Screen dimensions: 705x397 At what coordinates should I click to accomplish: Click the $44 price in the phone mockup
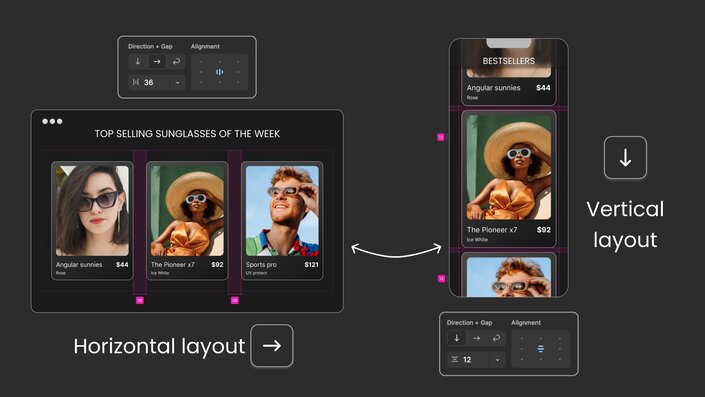pos(543,88)
